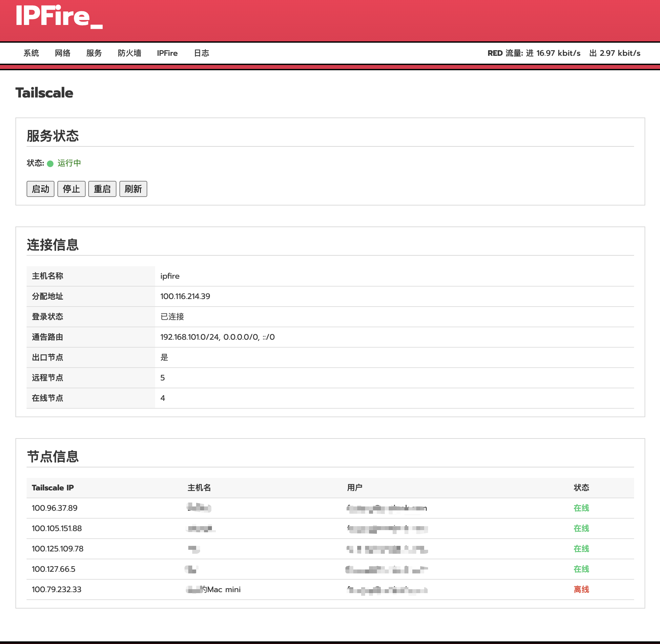Screen dimensions: 660x644
Task: Select node IP 100.127.66.5
Action: point(54,569)
